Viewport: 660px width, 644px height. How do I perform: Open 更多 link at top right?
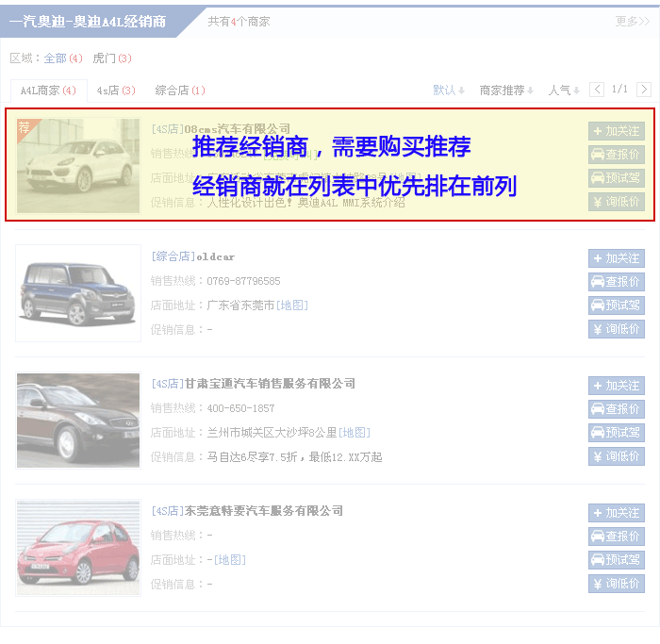(632, 21)
